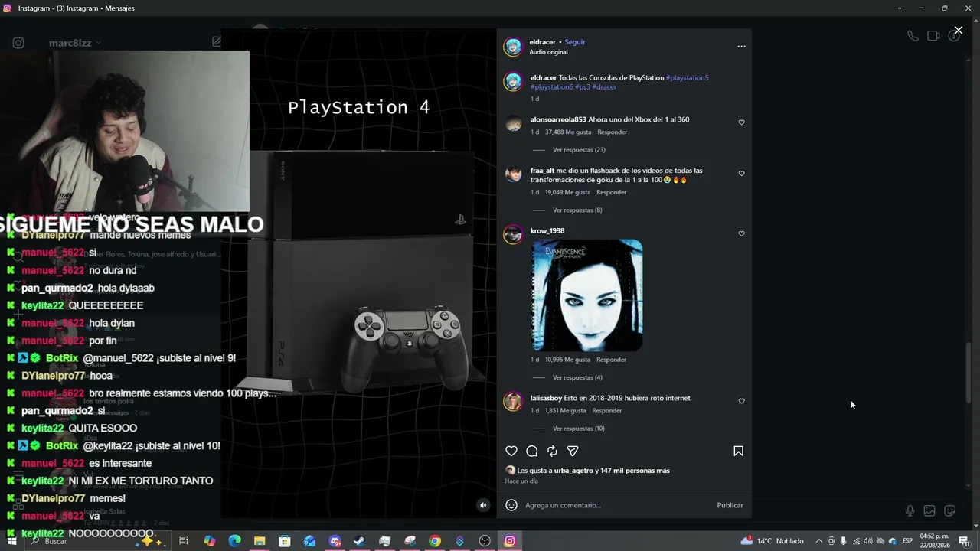The height and width of the screenshot is (551, 980).
Task: Open File Explorer from the taskbar
Action: [260, 541]
